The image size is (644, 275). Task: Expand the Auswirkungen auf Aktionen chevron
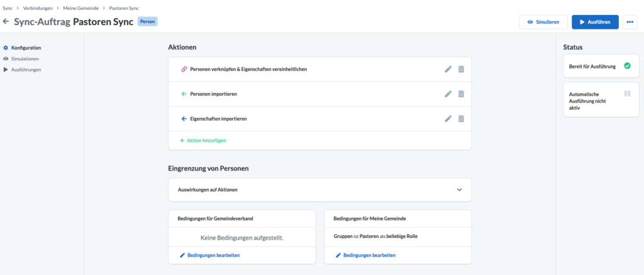coord(460,190)
